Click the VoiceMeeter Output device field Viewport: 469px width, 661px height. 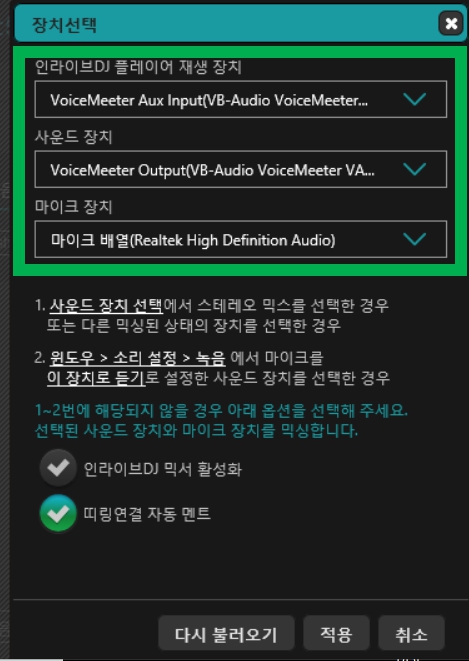coord(241,169)
